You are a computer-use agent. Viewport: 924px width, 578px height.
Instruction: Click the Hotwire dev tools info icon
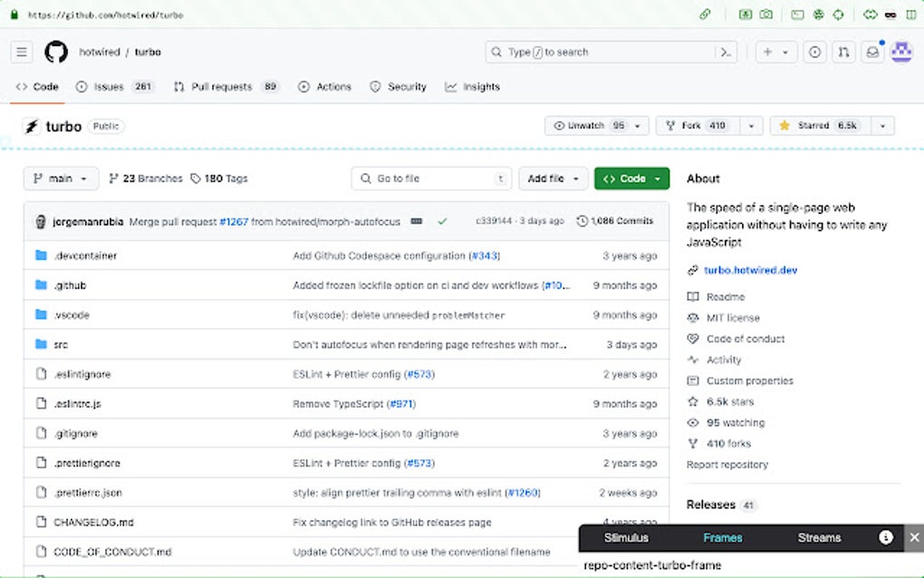(885, 537)
